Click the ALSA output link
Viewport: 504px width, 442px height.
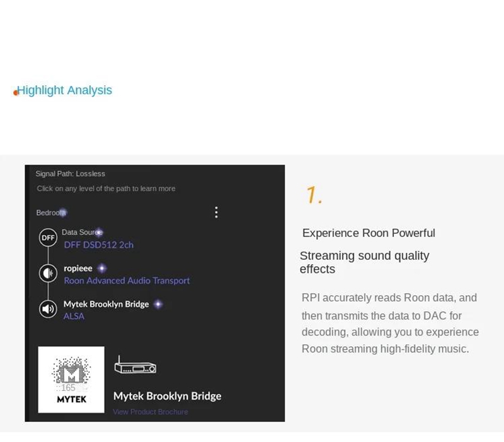[x=74, y=317]
